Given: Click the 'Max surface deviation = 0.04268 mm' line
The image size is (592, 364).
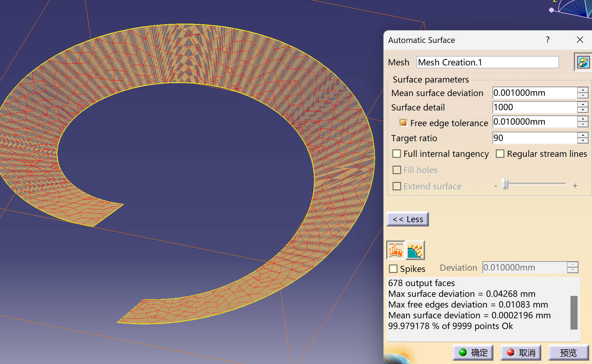Looking at the screenshot, I should coord(462,294).
